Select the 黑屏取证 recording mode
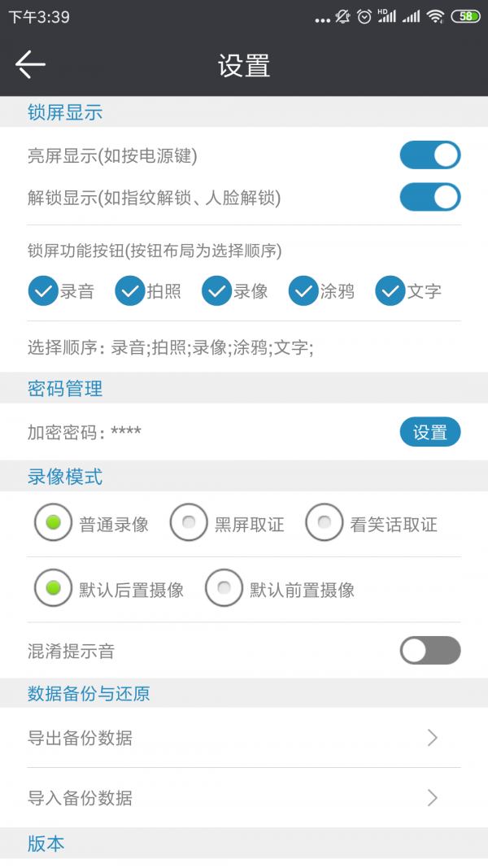The image size is (488, 868). click(189, 523)
